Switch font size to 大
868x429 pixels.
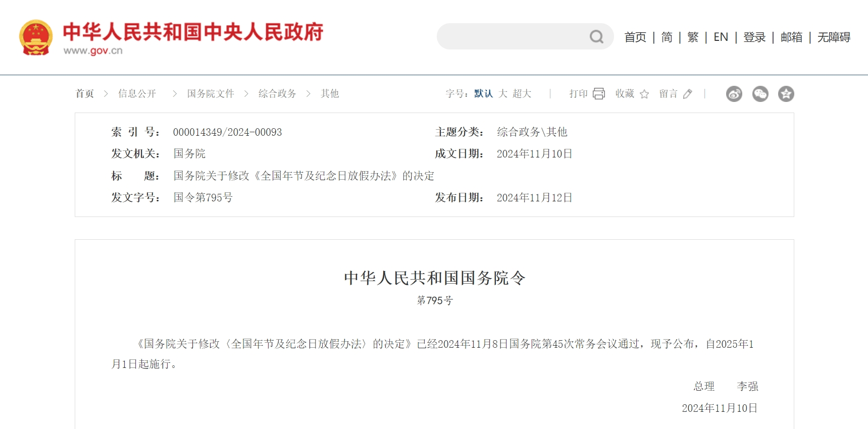pos(503,94)
